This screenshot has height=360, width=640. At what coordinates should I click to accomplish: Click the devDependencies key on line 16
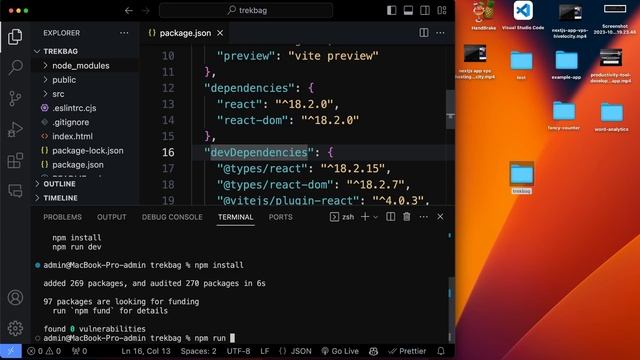point(259,153)
